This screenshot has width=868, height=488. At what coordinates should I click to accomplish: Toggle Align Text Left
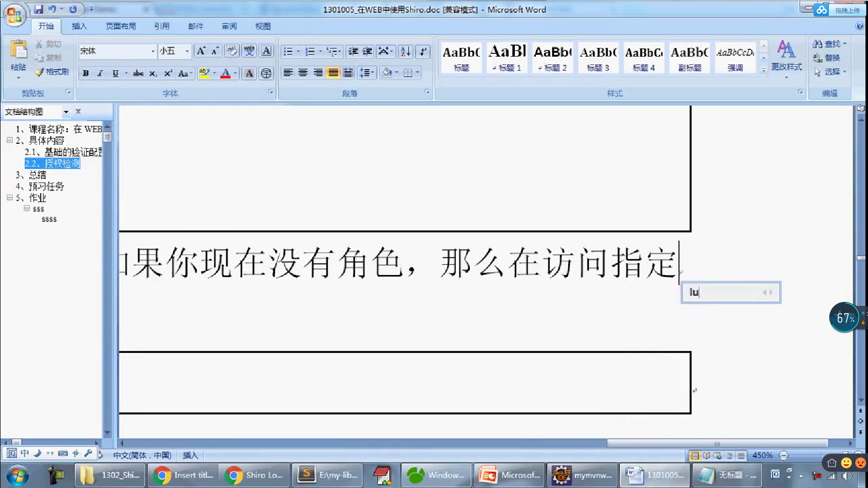click(x=288, y=73)
